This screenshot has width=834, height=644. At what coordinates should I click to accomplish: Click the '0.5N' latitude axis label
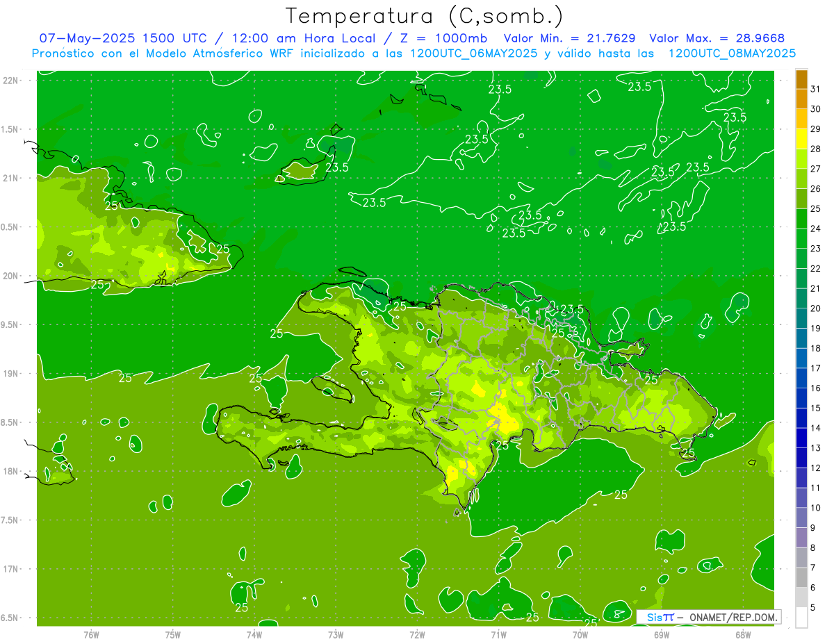pos(10,227)
